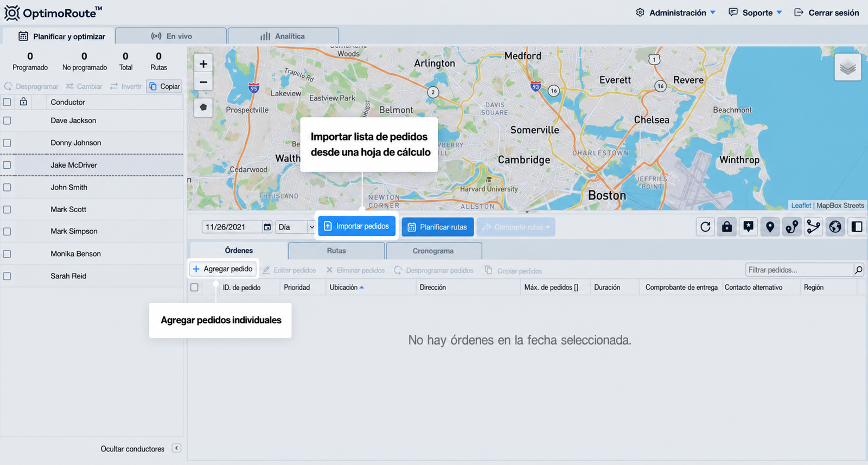Zoom out on the map
Image resolution: width=868 pixels, height=465 pixels.
click(x=203, y=82)
